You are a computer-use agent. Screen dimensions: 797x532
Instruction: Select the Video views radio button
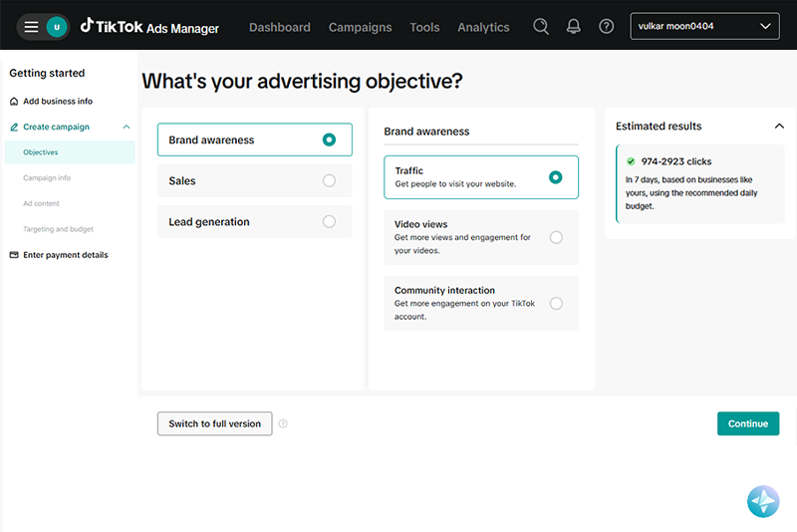pyautogui.click(x=556, y=237)
